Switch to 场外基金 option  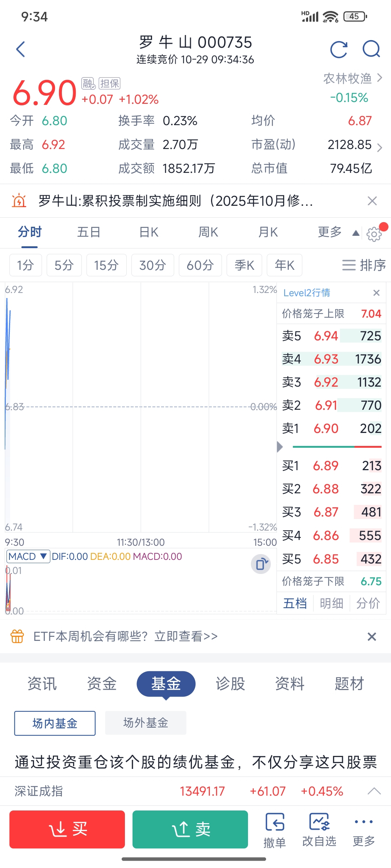click(x=146, y=723)
